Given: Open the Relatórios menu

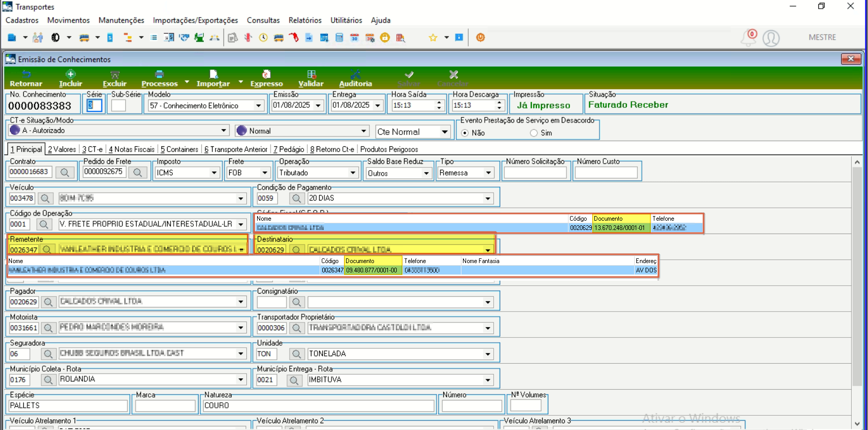Looking at the screenshot, I should point(305,20).
